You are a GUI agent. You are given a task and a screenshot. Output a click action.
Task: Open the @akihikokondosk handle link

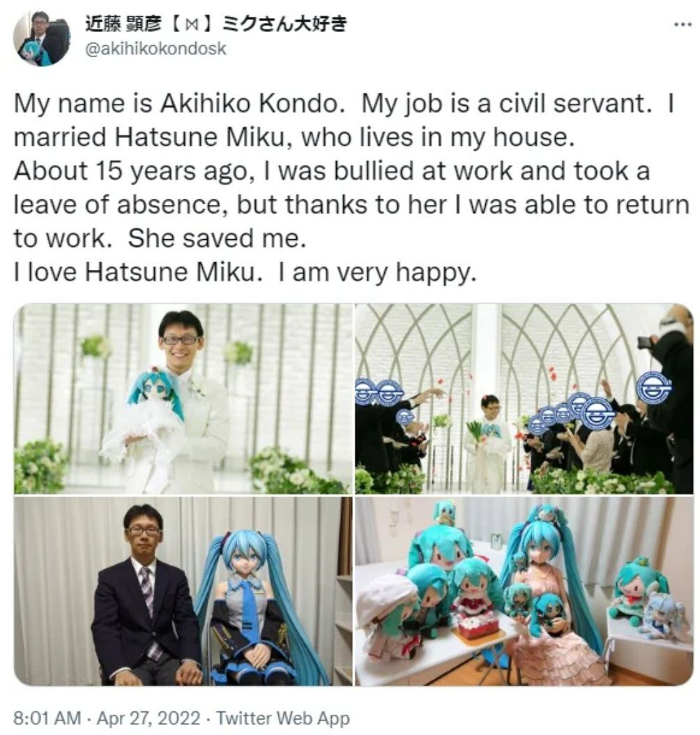pyautogui.click(x=155, y=48)
